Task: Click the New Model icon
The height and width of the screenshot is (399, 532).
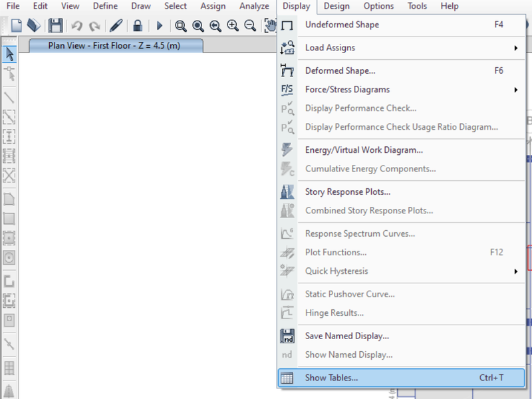Action: coord(16,25)
